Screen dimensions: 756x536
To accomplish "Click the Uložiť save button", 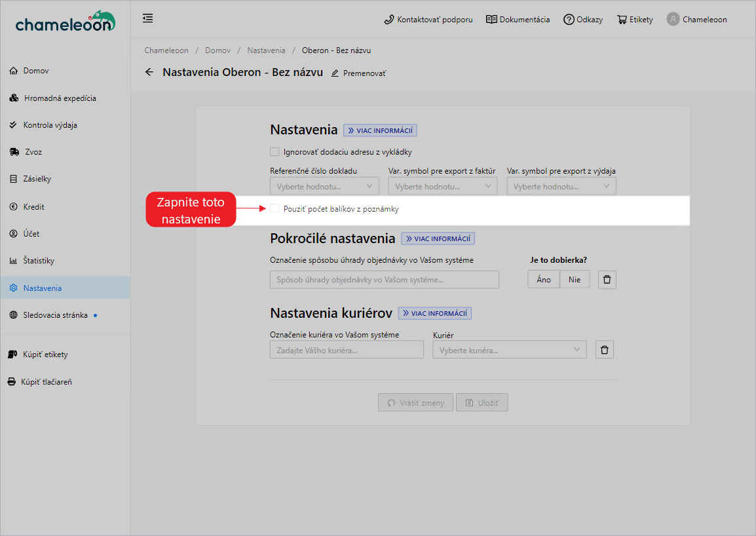I will coord(482,403).
